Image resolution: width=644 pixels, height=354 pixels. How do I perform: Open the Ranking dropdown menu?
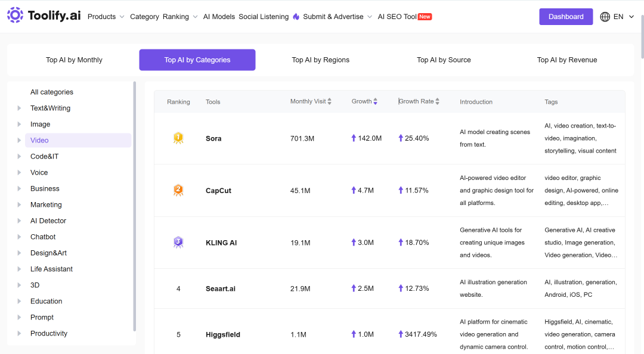click(180, 17)
